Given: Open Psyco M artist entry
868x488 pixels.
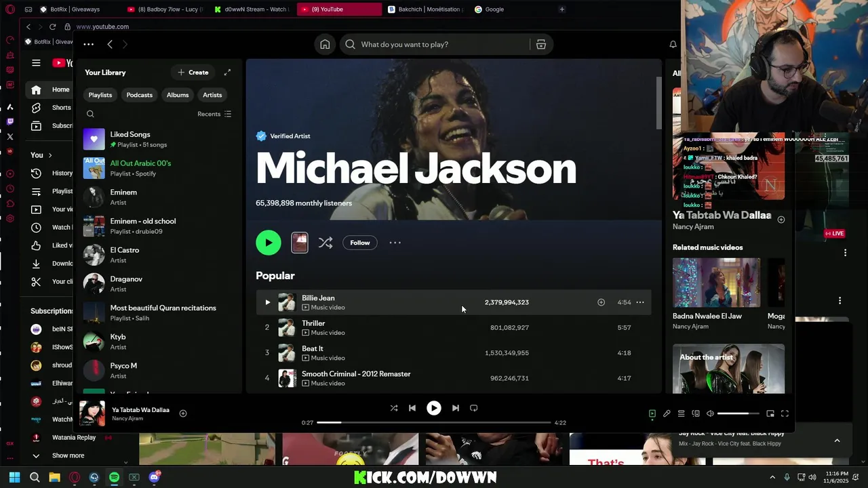Looking at the screenshot, I should tap(159, 371).
